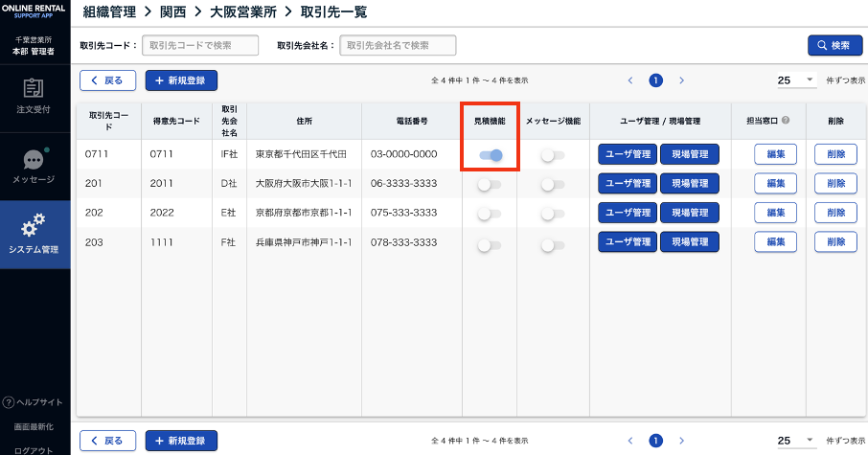Open the メッセージ chat bubble icon
The width and height of the screenshot is (868, 455).
34,160
